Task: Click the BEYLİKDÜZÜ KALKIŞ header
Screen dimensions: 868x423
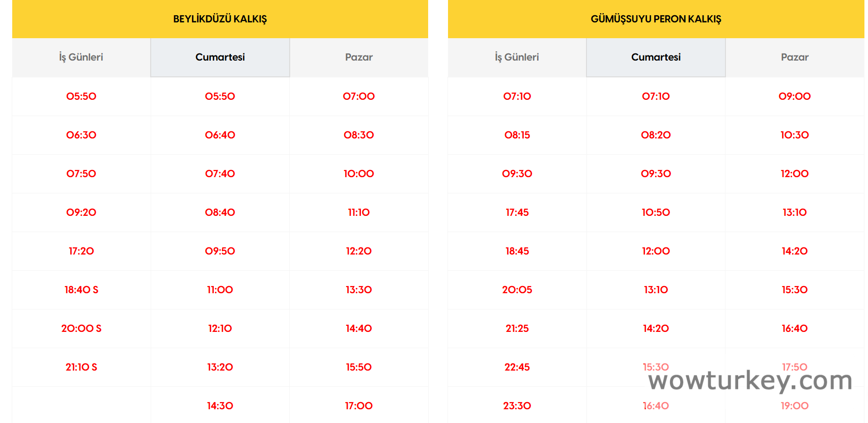Action: (220, 19)
